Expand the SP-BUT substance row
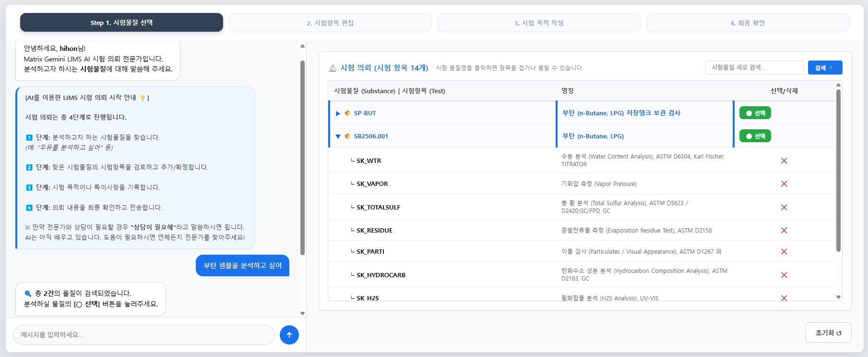 click(x=338, y=113)
